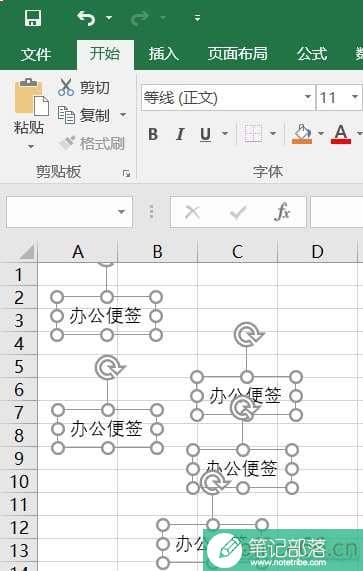
Task: Open the 插入 ribbon tab
Action: tap(163, 54)
